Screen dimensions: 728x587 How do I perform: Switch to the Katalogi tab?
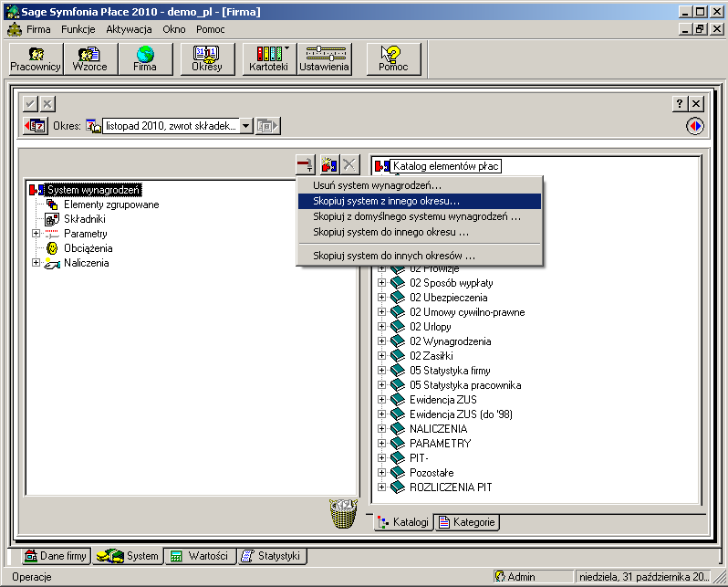(x=403, y=522)
